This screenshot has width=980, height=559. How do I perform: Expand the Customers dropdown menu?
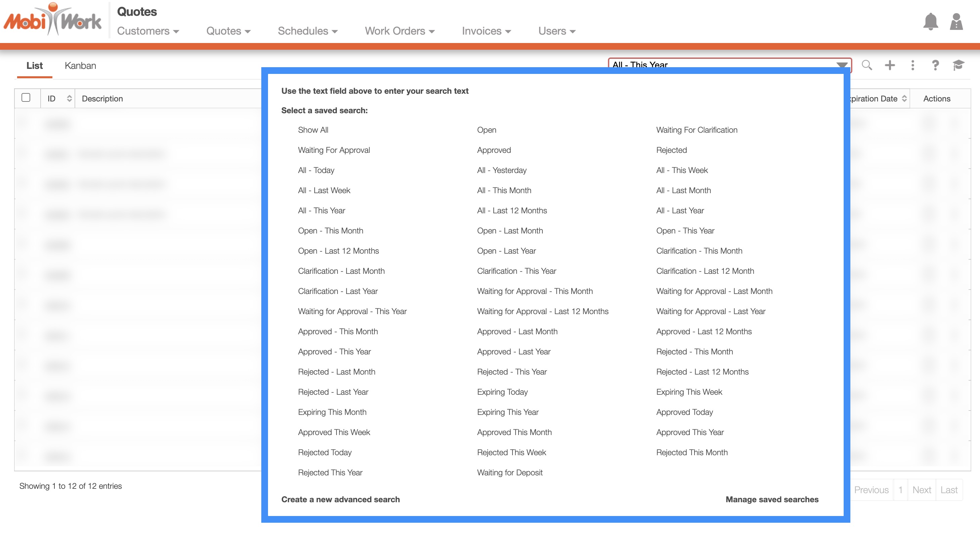pyautogui.click(x=148, y=31)
